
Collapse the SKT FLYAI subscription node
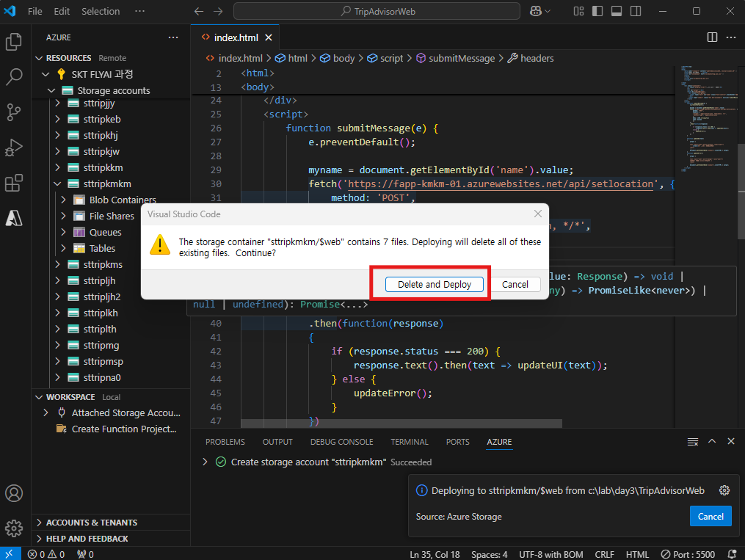coord(46,74)
